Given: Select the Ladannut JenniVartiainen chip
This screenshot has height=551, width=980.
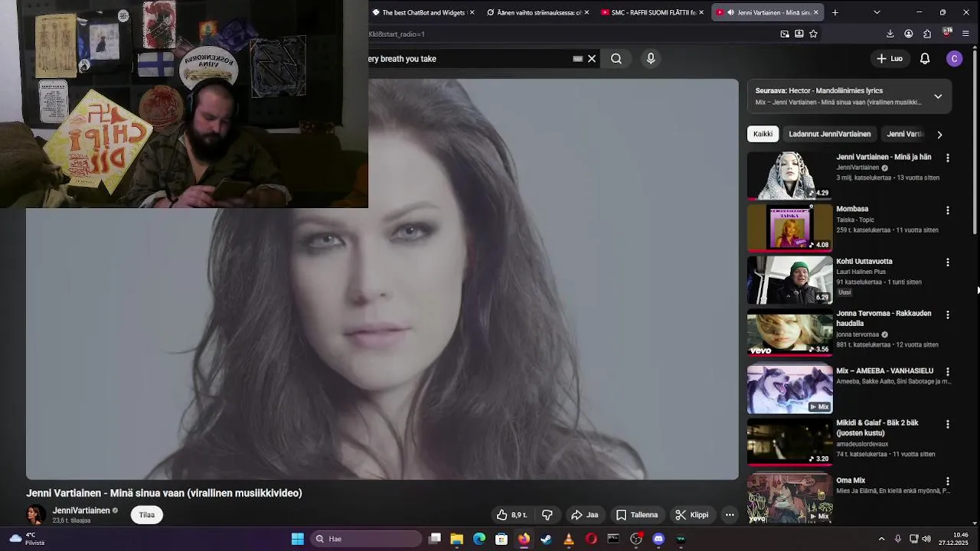Looking at the screenshot, I should [829, 134].
